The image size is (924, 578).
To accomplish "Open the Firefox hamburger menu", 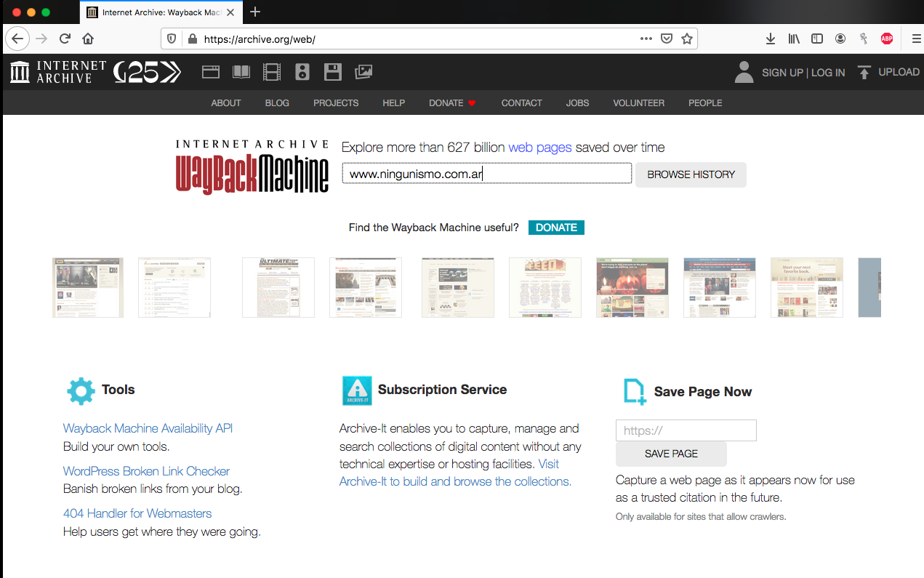I will point(916,39).
